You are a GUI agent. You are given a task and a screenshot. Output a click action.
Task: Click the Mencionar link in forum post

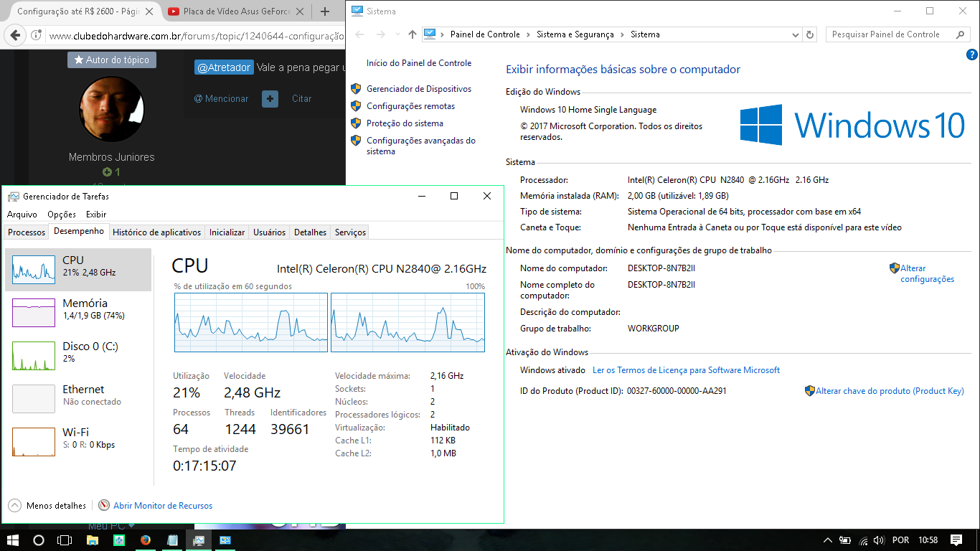(x=221, y=99)
